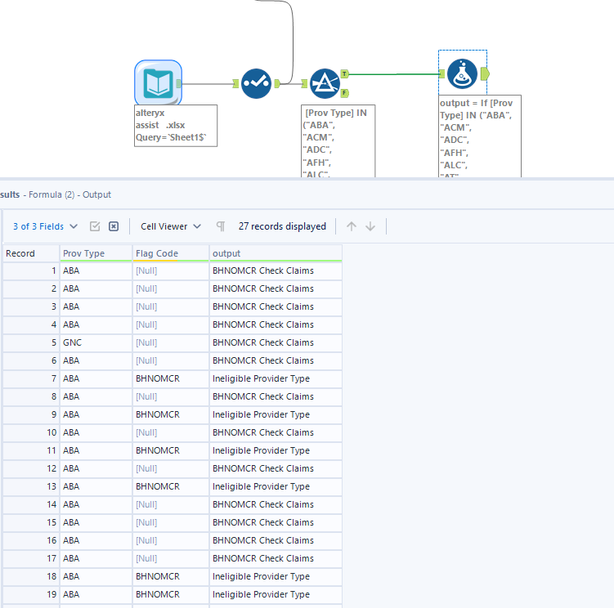Select the ABA cell in row 1
This screenshot has width=614, height=608.
click(x=96, y=271)
